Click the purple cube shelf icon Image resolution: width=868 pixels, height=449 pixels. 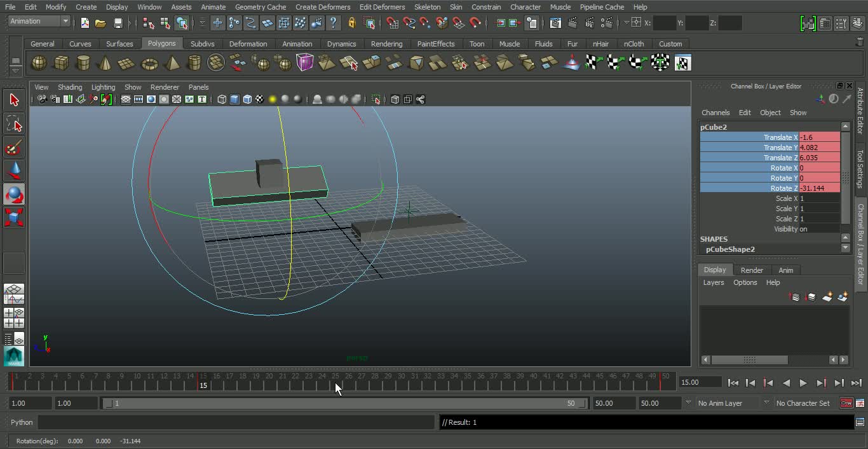(305, 63)
